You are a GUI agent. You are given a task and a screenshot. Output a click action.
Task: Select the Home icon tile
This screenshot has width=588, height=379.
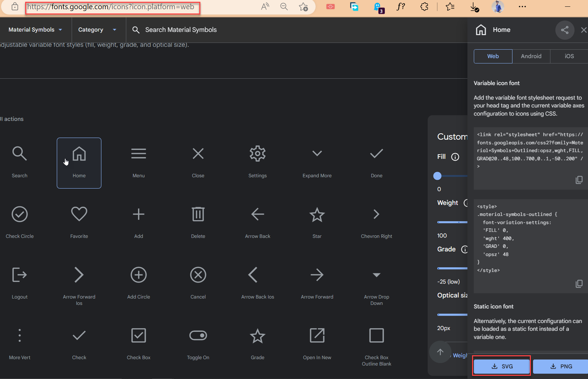point(79,163)
